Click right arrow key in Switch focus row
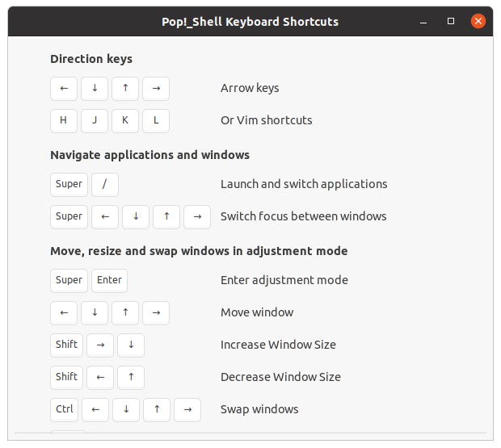 (x=197, y=216)
